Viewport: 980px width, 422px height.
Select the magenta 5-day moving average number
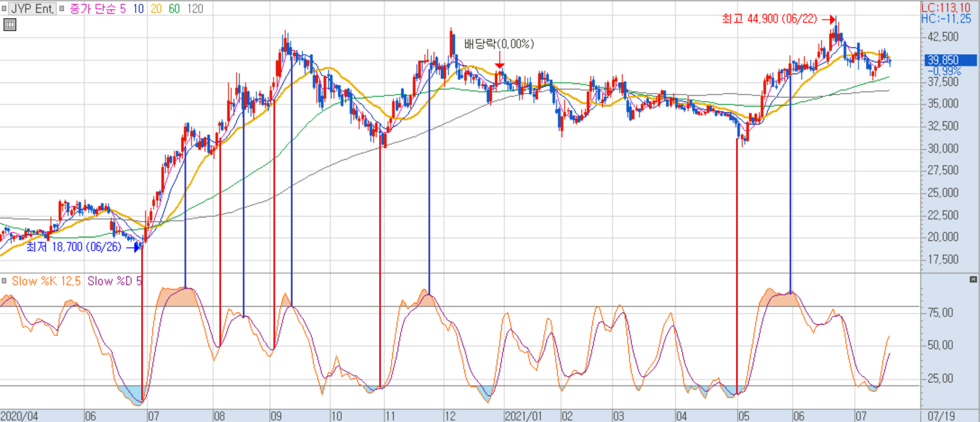[123, 9]
